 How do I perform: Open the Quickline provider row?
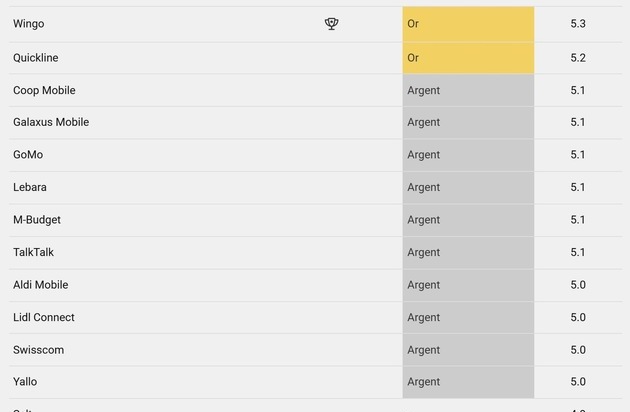(x=36, y=58)
